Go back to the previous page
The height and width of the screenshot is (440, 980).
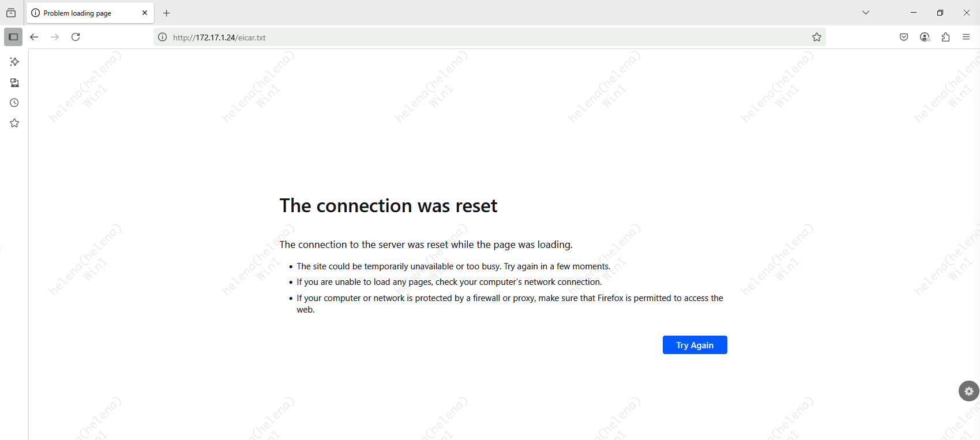pyautogui.click(x=34, y=37)
